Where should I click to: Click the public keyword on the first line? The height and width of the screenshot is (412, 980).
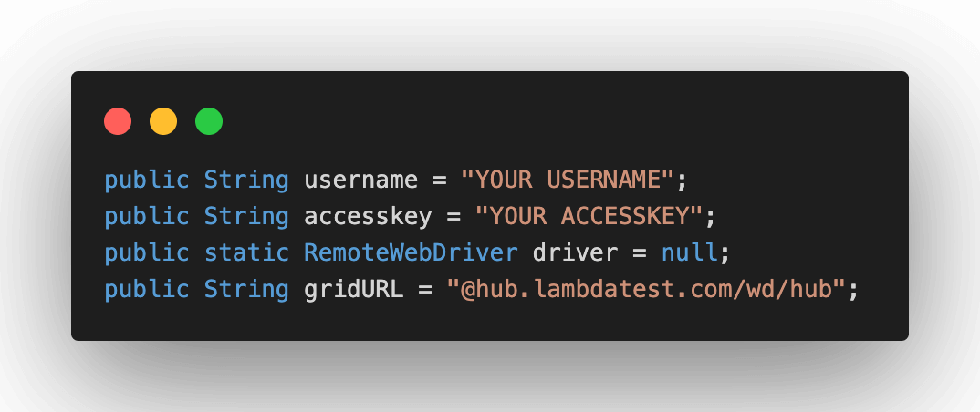pyautogui.click(x=146, y=180)
